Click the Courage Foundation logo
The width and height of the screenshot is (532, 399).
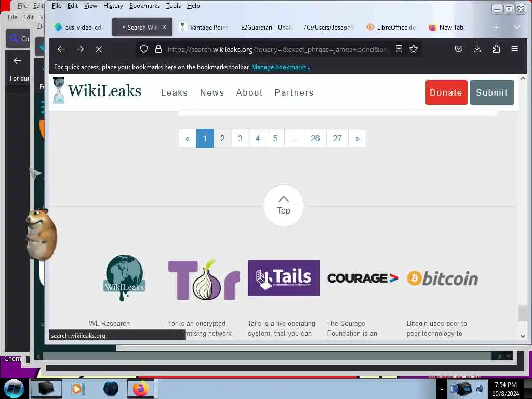[363, 278]
